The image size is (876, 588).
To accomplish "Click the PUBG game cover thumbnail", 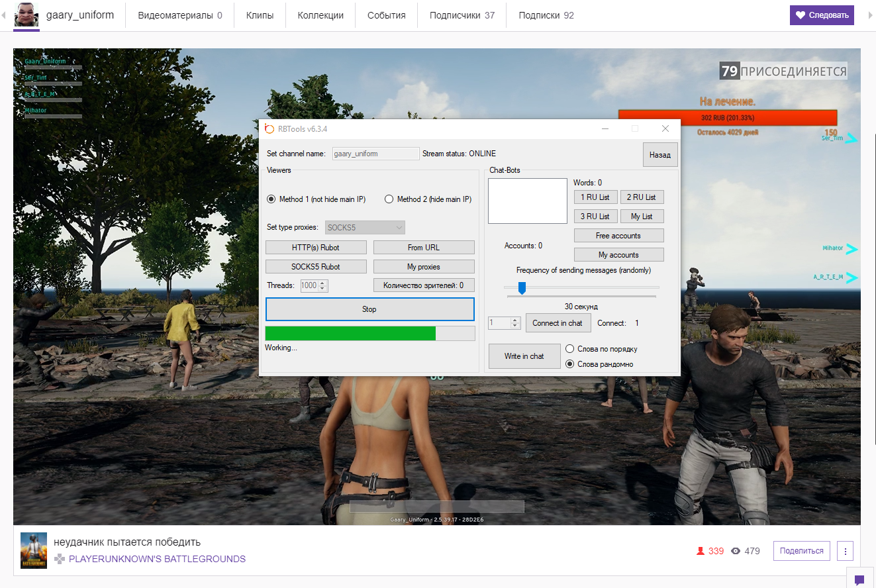I will (x=34, y=550).
